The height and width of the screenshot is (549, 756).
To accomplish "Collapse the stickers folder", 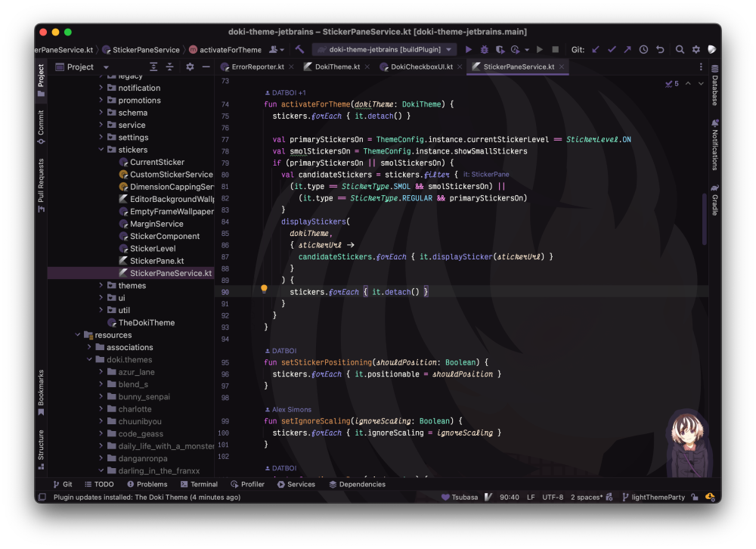I will tap(101, 150).
